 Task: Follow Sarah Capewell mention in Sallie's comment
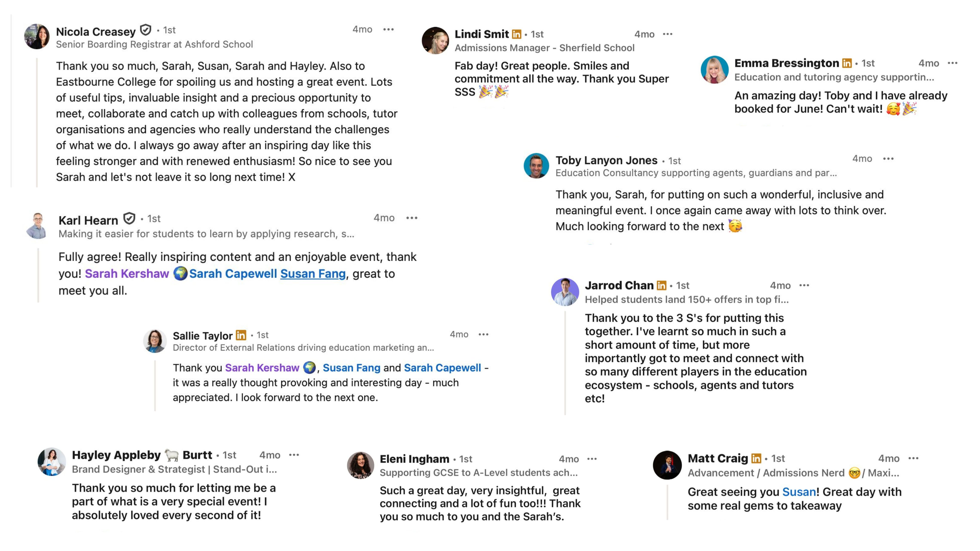pos(442,368)
